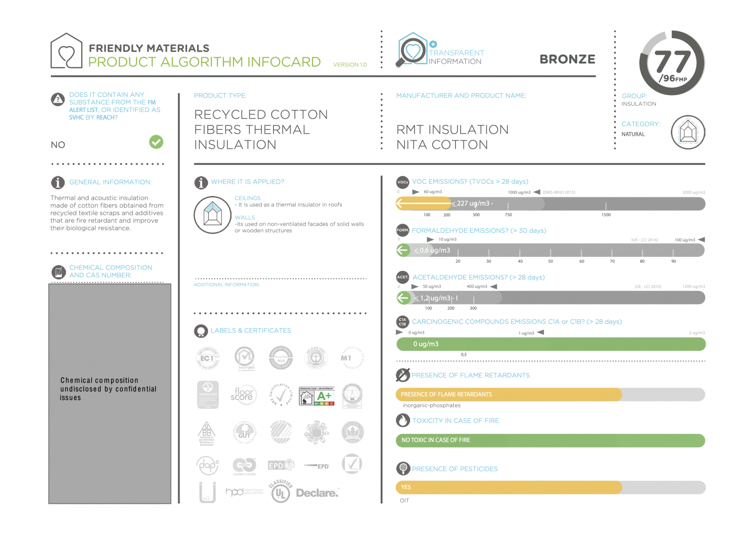
Task: Click the M1 emission class logo
Action: 352,358
